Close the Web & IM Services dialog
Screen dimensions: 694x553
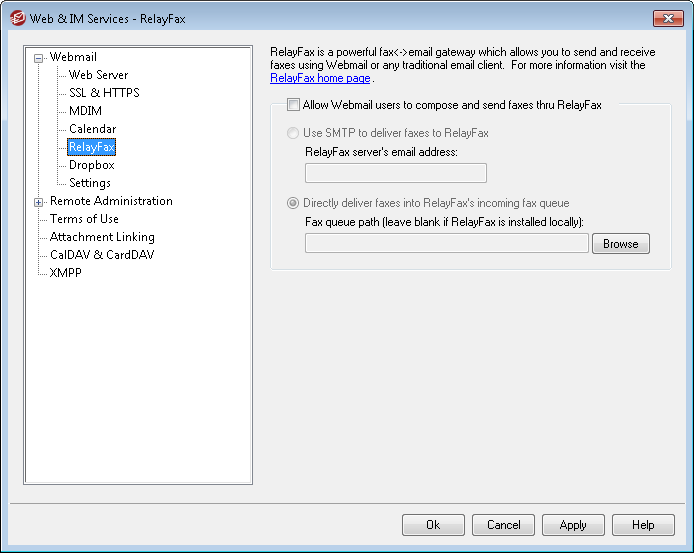click(x=667, y=18)
